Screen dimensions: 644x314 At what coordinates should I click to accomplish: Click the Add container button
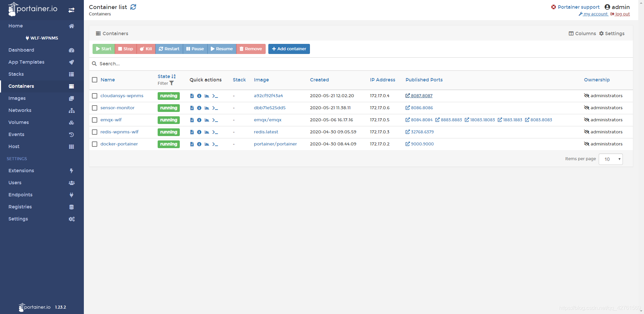pyautogui.click(x=289, y=49)
